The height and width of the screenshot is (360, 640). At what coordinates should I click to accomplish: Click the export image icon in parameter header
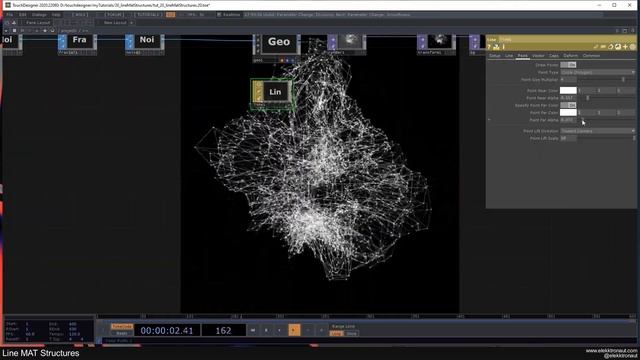(x=618, y=47)
